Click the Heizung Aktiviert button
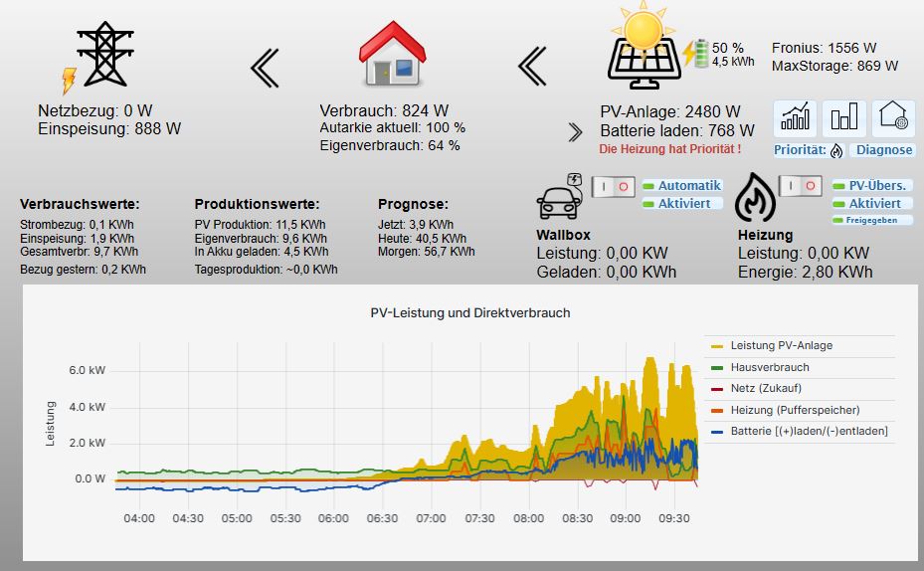The height and width of the screenshot is (571, 924). (x=872, y=203)
